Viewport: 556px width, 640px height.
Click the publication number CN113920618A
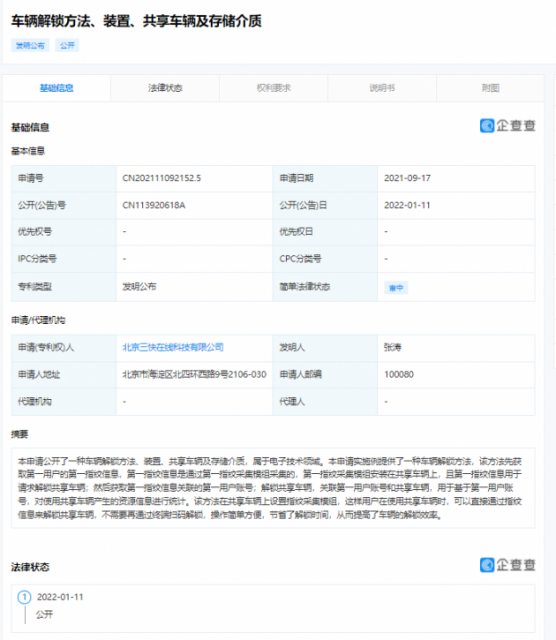click(x=154, y=205)
